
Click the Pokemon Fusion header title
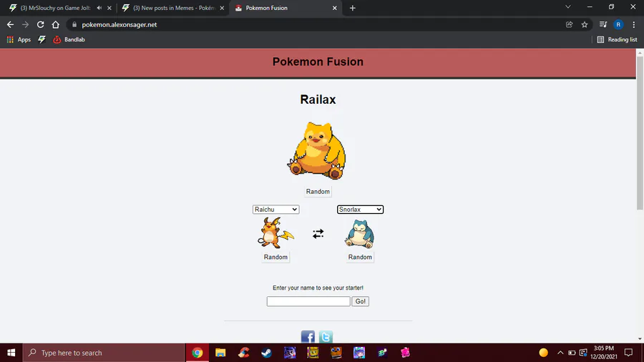pos(318,62)
